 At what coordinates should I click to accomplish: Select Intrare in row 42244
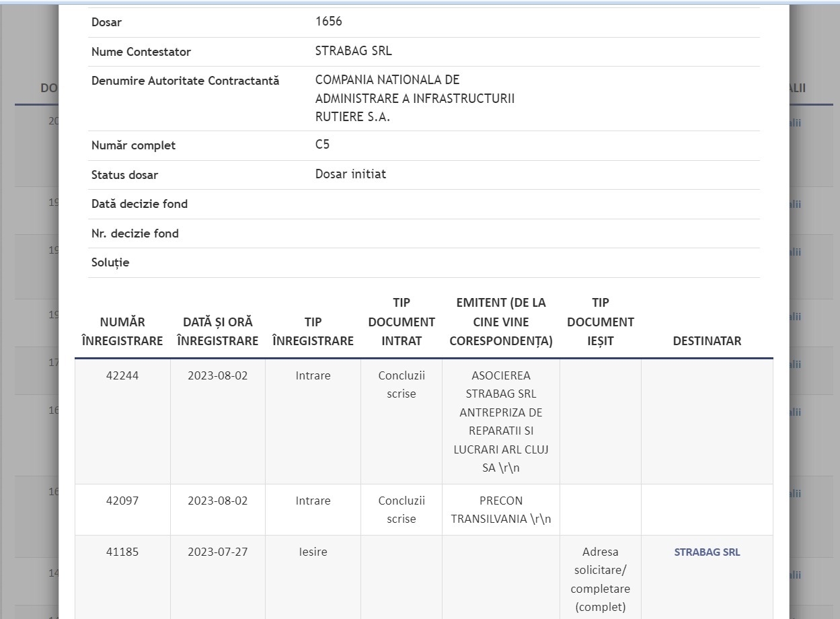coord(313,375)
